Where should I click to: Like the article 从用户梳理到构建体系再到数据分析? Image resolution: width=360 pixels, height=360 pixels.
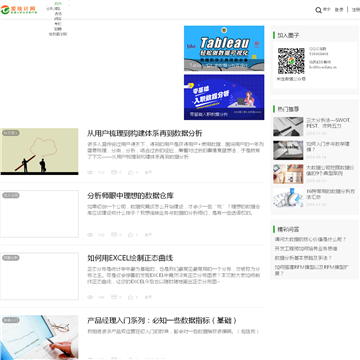[x=131, y=172]
